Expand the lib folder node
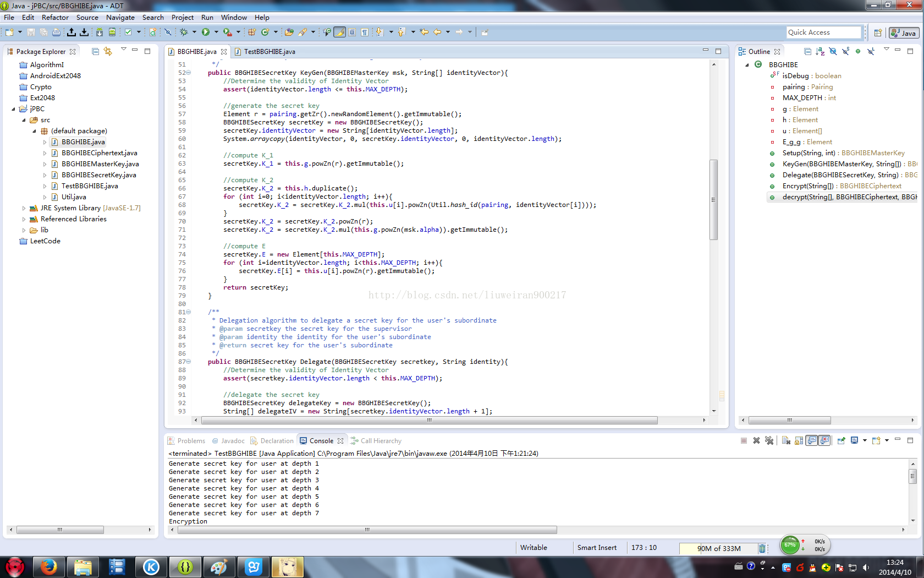The image size is (924, 578). 24,230
